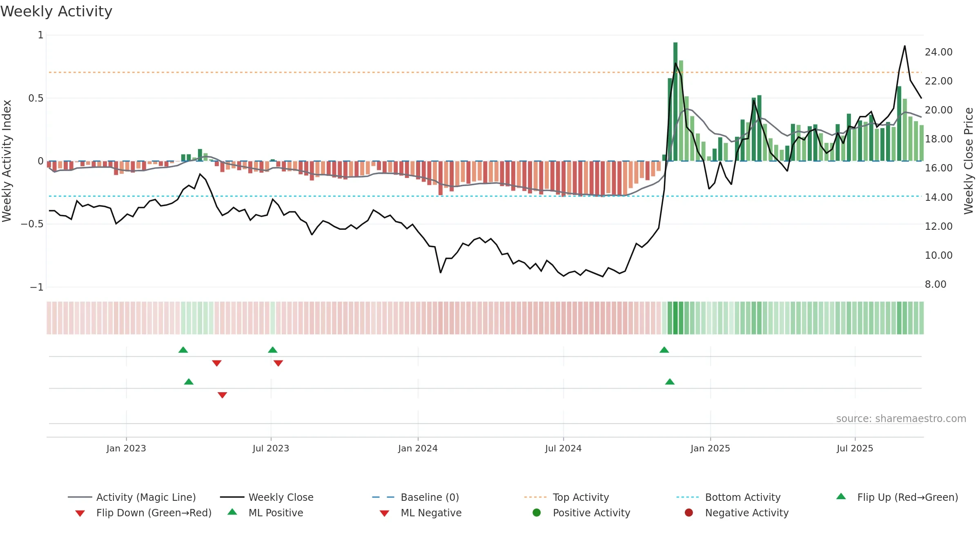The height and width of the screenshot is (551, 980).
Task: Toggle the ML Positive legend entry
Action: click(265, 513)
